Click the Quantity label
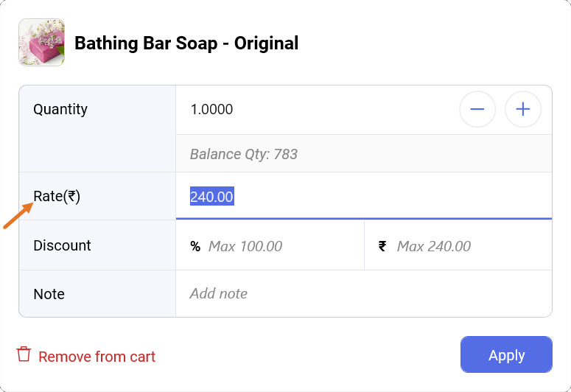Screen dimensions: 571x392 60,110
